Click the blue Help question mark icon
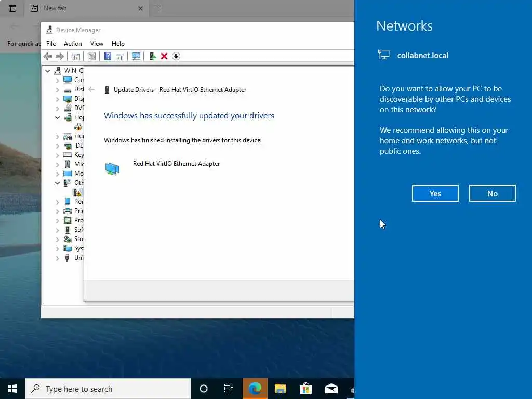The image size is (532, 399). coord(108,56)
